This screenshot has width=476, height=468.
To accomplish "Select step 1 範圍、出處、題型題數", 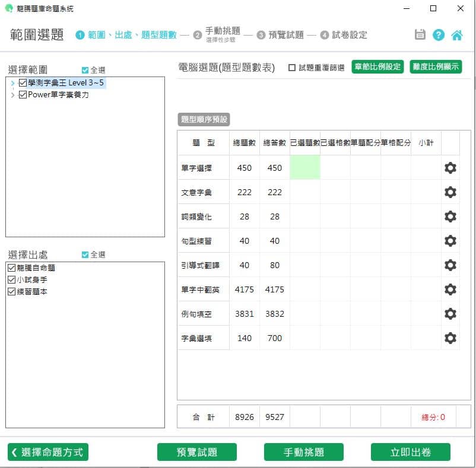I will (x=126, y=35).
